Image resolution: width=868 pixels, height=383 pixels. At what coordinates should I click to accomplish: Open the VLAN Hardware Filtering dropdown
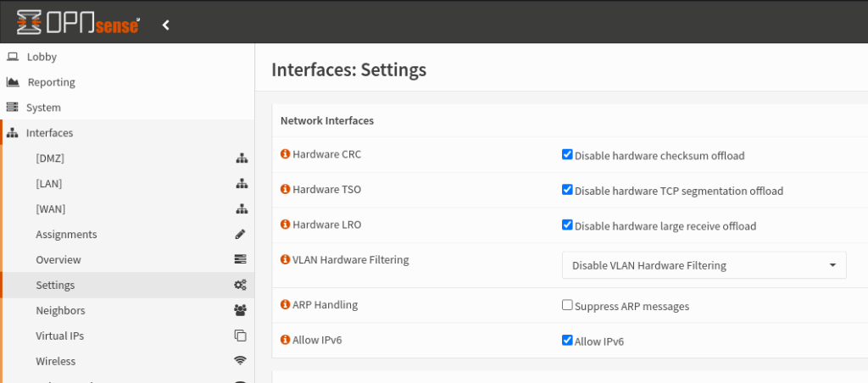(x=704, y=265)
